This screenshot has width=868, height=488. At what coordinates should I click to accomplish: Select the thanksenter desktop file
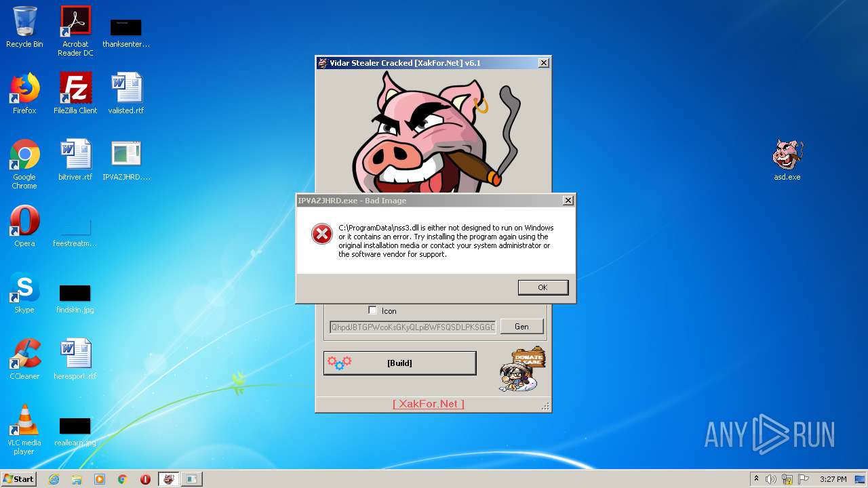tap(126, 33)
